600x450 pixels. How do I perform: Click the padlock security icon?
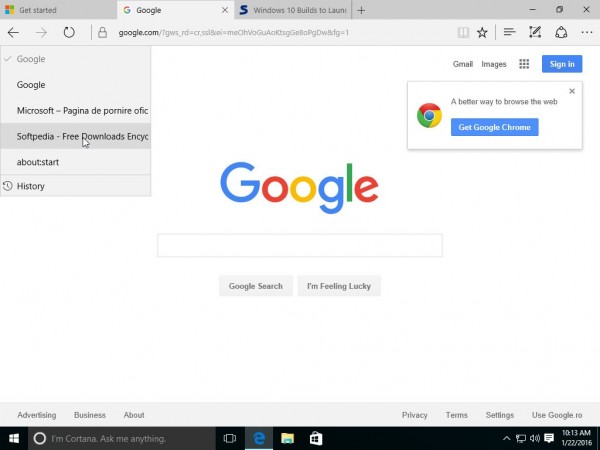coord(102,33)
